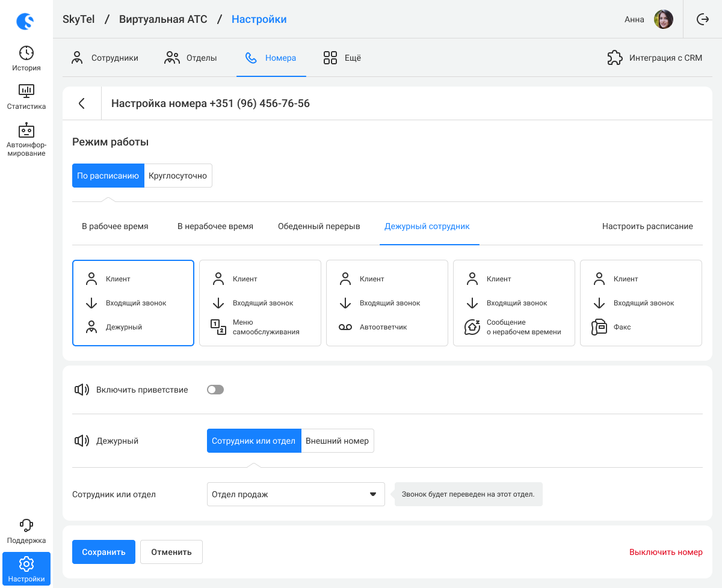Click the Автоответчик voicemail icon
The height and width of the screenshot is (588, 722).
tap(345, 327)
